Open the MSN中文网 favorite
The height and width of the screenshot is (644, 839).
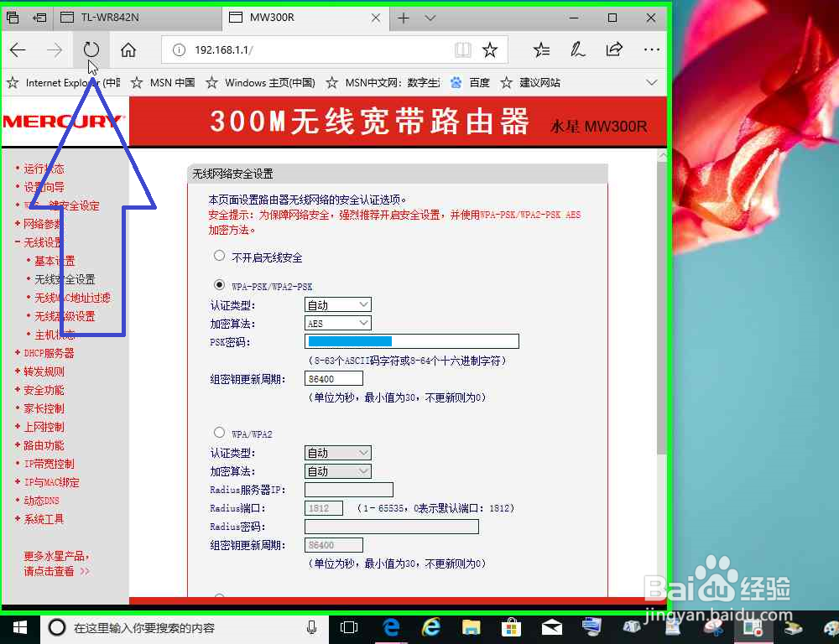click(383, 83)
